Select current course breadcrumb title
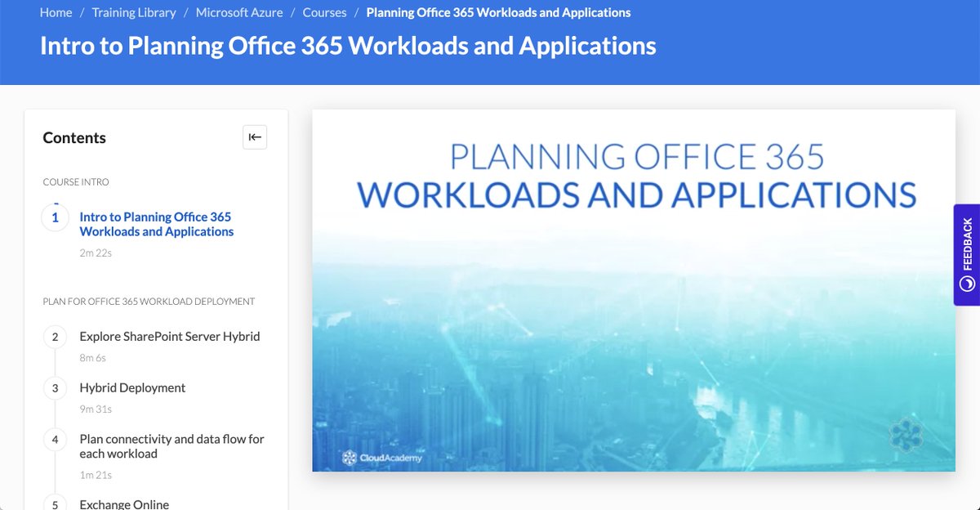Image resolution: width=980 pixels, height=510 pixels. coord(498,12)
